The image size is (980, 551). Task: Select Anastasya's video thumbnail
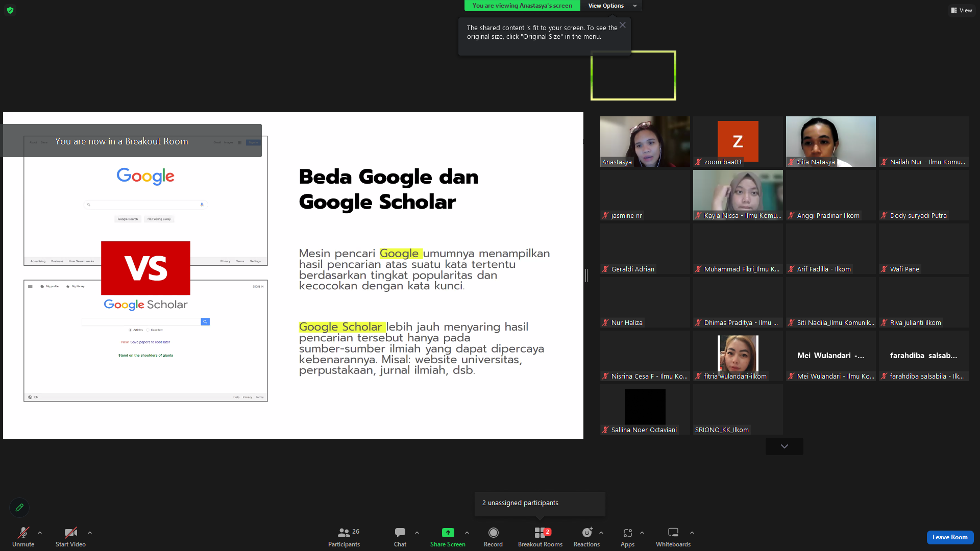pyautogui.click(x=645, y=141)
